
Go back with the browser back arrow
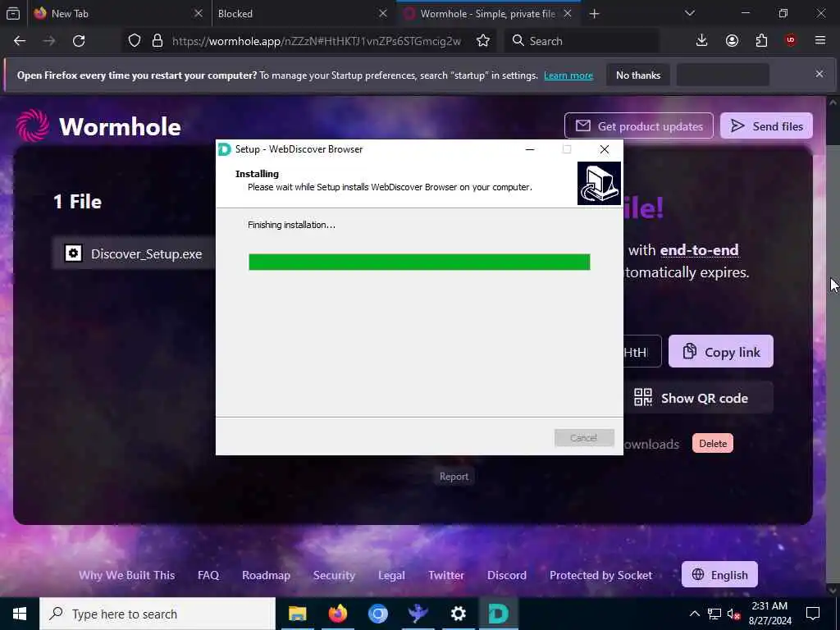20,41
